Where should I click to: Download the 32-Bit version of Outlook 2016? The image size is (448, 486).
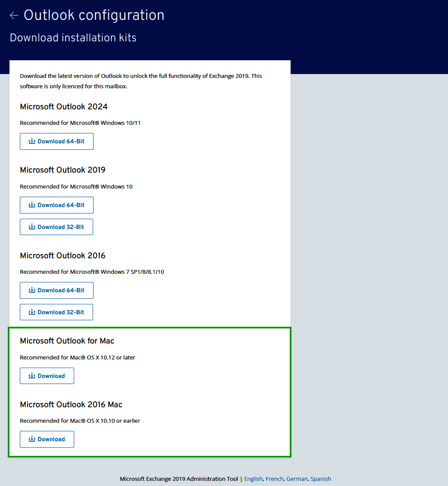pyautogui.click(x=56, y=312)
